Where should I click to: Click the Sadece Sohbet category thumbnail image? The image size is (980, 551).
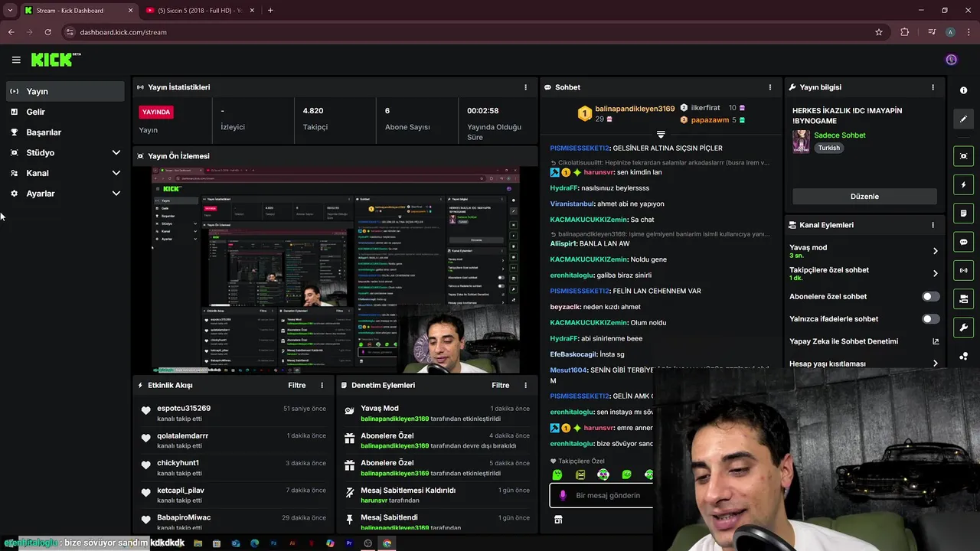(x=801, y=142)
